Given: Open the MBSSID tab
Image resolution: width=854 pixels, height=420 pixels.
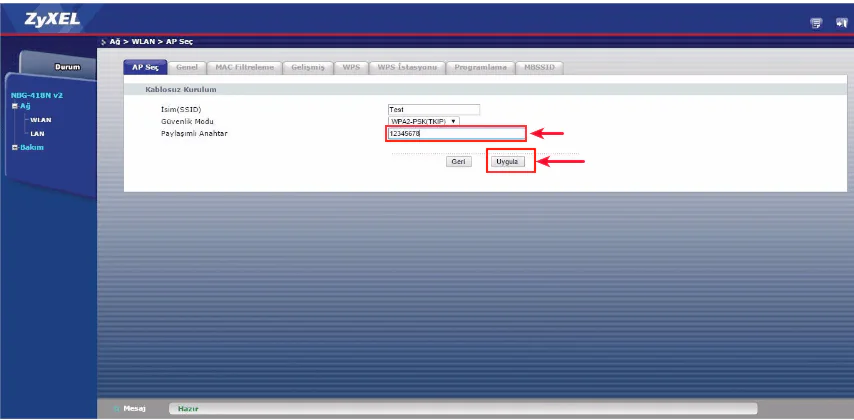Looking at the screenshot, I should [539, 67].
